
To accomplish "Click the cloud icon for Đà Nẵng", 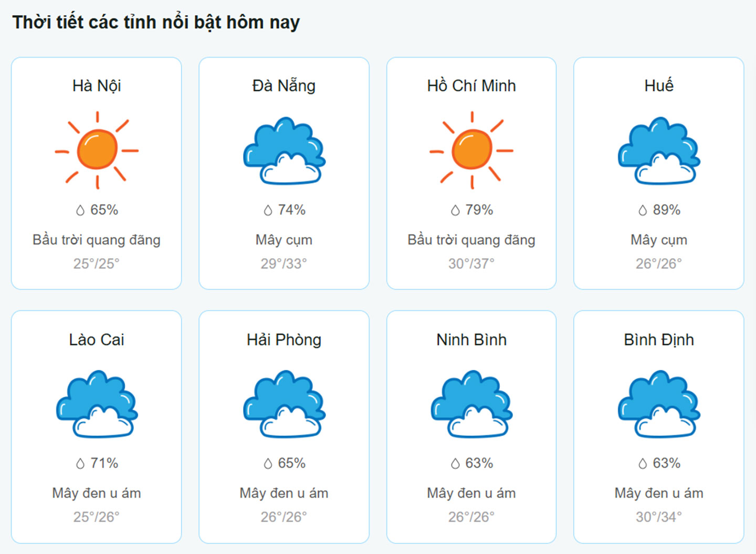I will pos(284,151).
